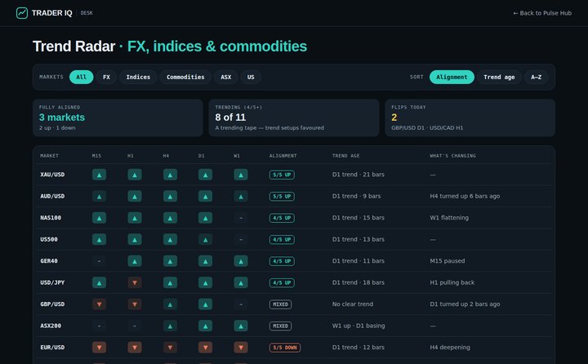Select the NAS100 market name
Image resolution: width=588 pixels, height=364 pixels.
[51, 218]
